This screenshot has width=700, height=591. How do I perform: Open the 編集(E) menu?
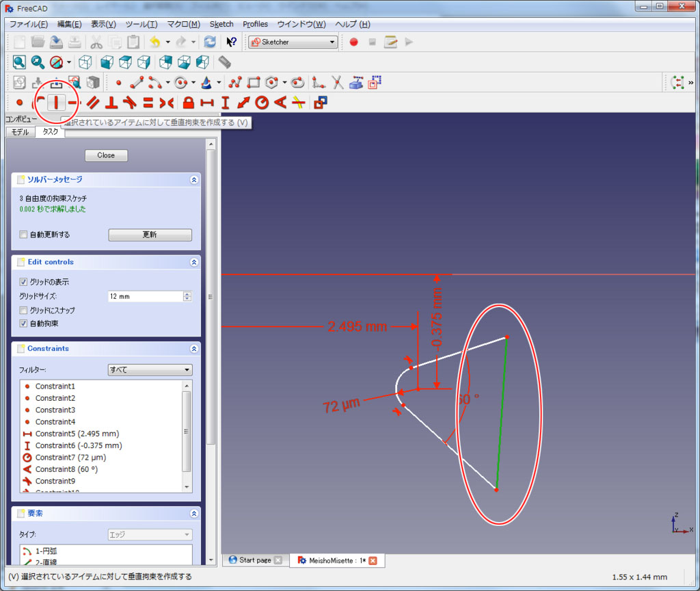click(69, 24)
